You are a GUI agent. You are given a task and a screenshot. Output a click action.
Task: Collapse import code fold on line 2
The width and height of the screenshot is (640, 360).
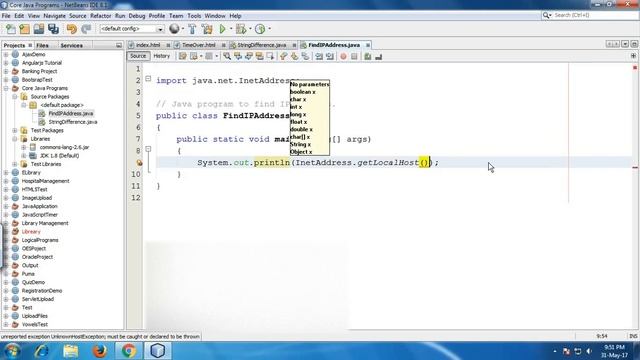pyautogui.click(x=148, y=79)
